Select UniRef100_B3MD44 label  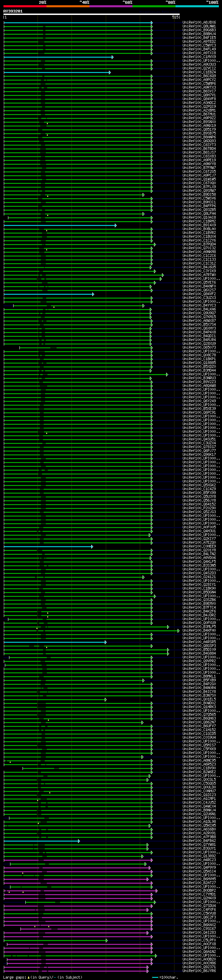(x=199, y=371)
